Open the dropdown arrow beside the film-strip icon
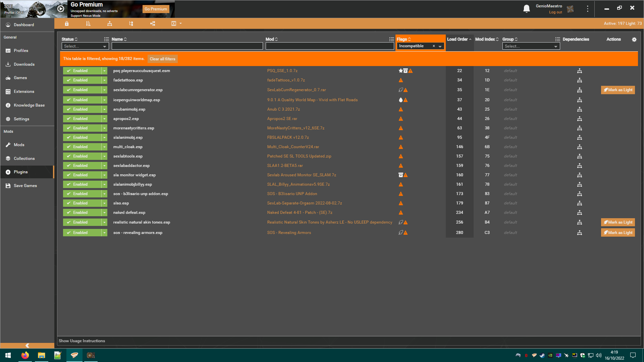Viewport: 644px width, 362px height. (x=180, y=23)
